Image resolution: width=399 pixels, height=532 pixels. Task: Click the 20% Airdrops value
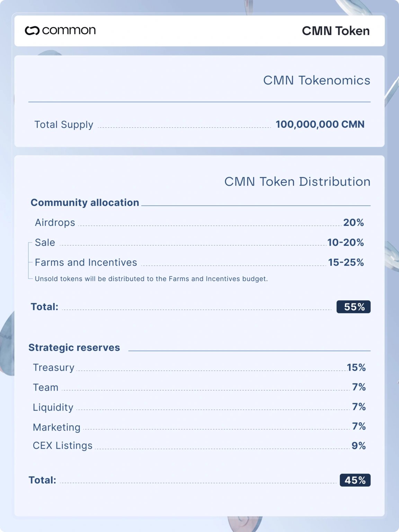[x=353, y=222]
